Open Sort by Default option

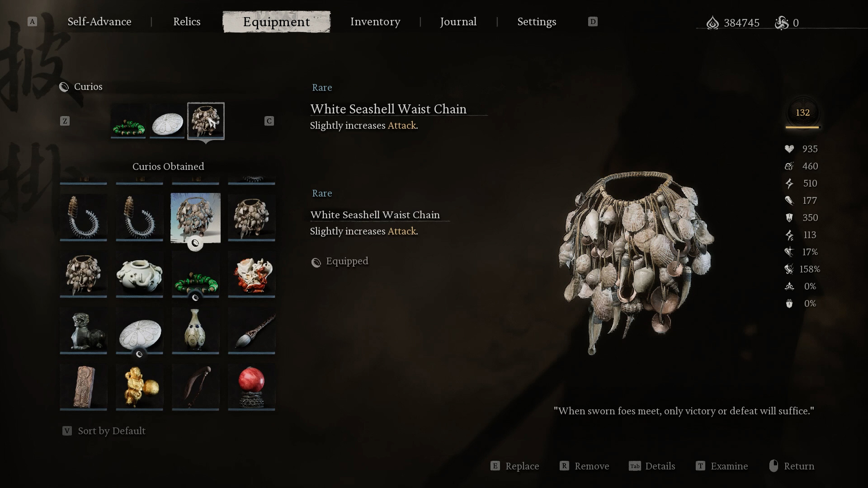[x=104, y=431]
